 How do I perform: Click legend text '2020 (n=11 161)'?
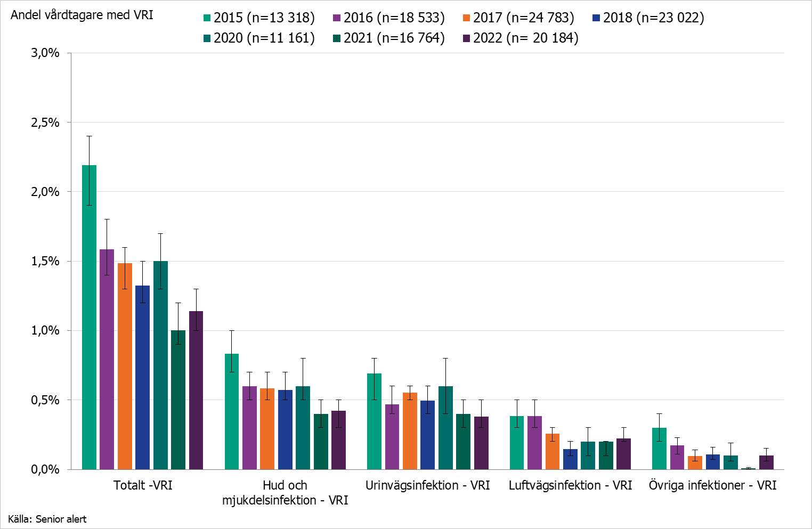coord(264,38)
